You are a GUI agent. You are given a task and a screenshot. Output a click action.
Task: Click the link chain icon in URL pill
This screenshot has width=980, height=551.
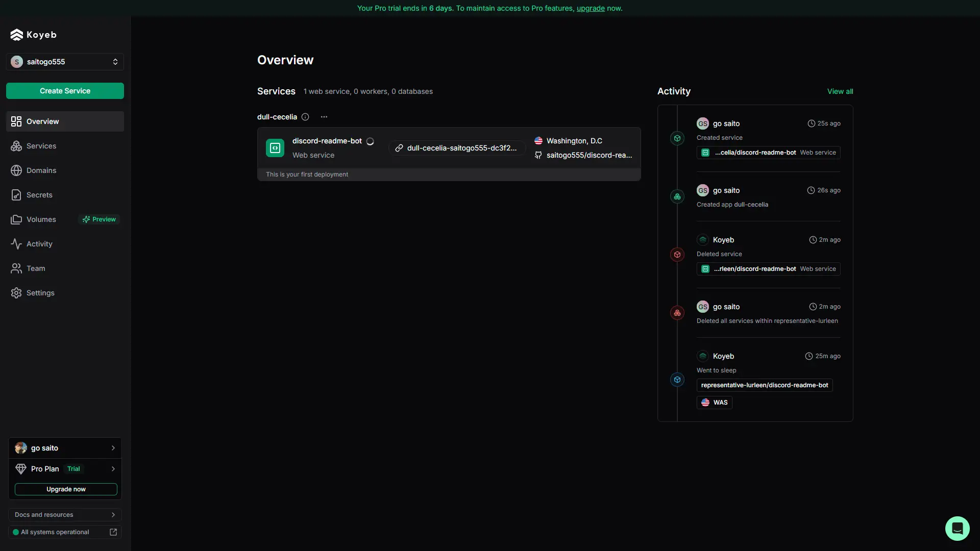(x=399, y=148)
